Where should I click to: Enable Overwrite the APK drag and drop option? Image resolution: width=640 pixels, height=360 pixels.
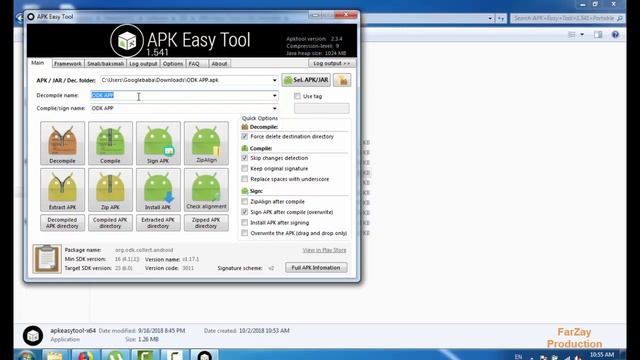pyautogui.click(x=244, y=233)
